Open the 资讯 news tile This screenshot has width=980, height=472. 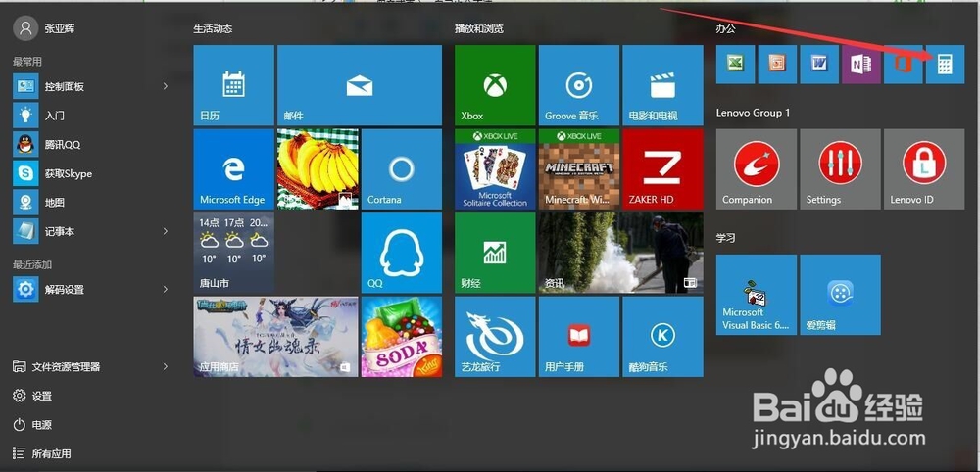620,253
